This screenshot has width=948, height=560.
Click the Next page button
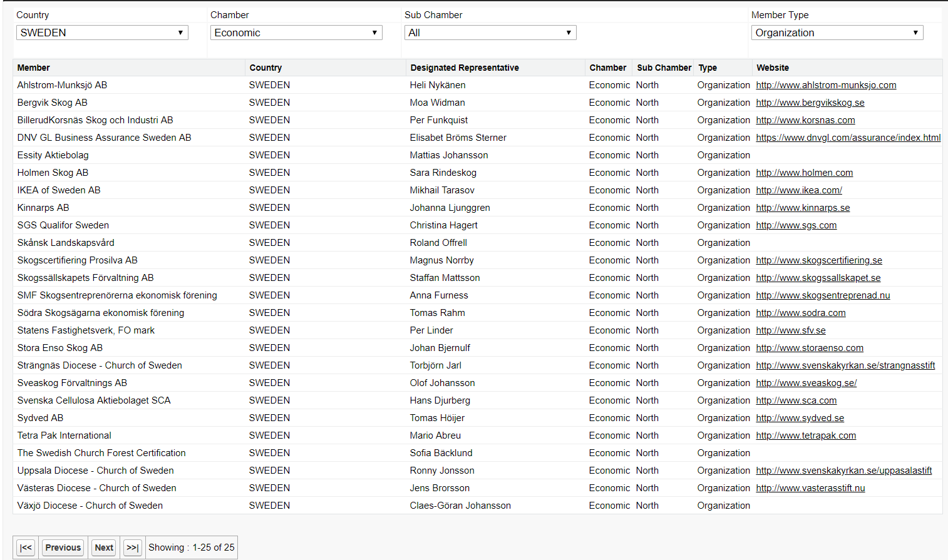pyautogui.click(x=104, y=547)
